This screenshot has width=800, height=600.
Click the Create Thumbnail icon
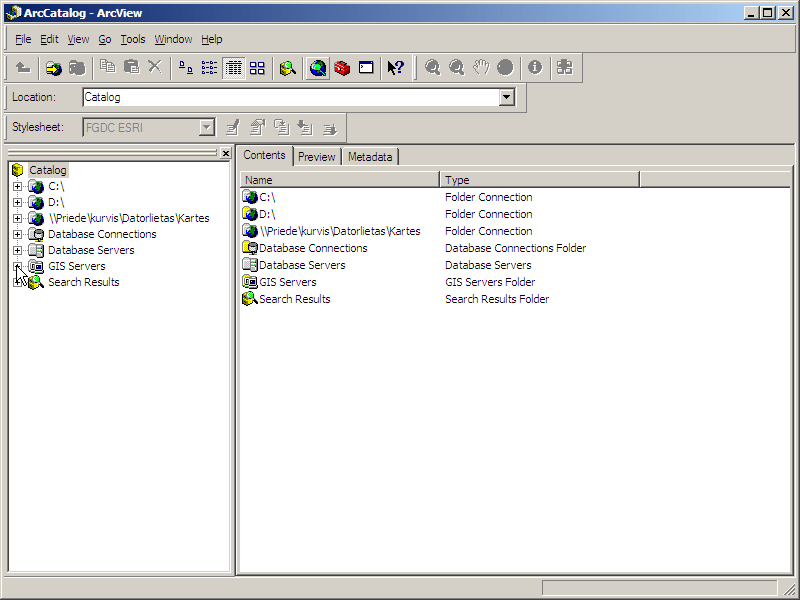(x=565, y=67)
